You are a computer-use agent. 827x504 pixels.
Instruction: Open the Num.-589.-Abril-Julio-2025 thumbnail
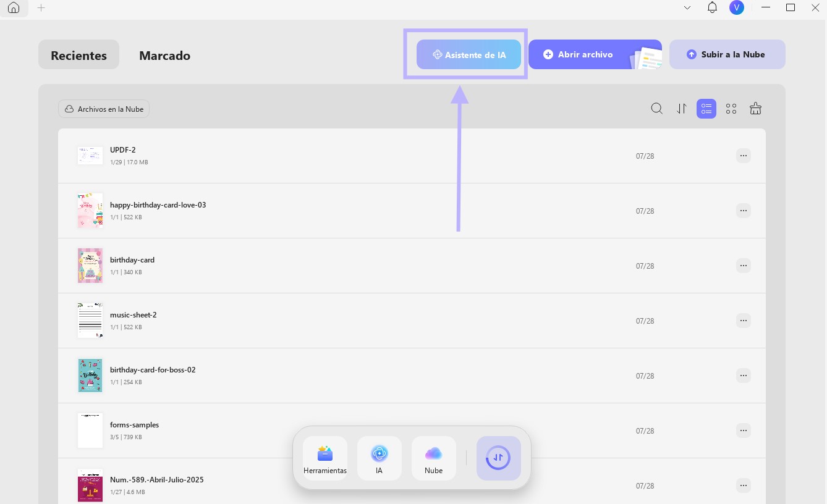click(x=90, y=485)
